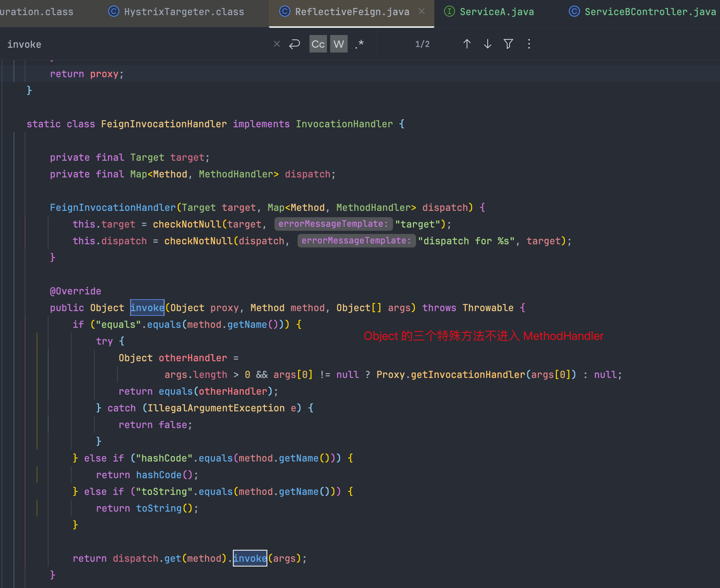Click the FeignInvocationHandler constructor name
720x588 pixels.
(x=113, y=207)
